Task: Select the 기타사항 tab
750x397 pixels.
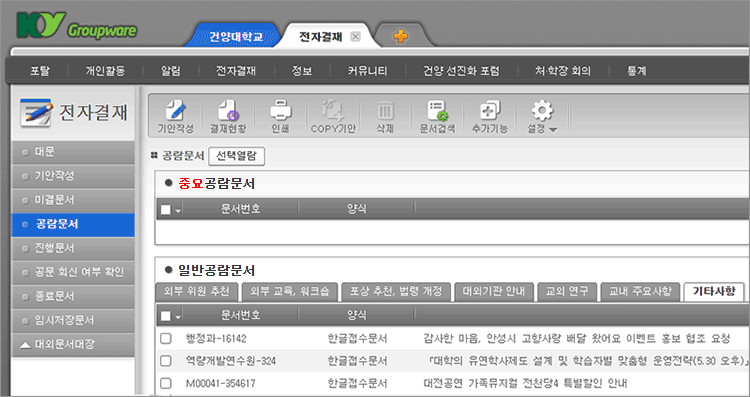Action: pos(714,291)
